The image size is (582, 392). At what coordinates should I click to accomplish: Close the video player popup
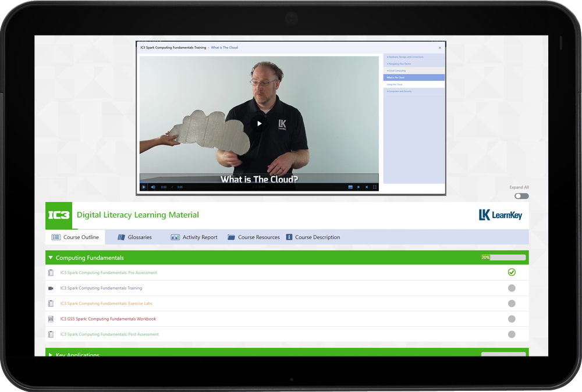440,48
